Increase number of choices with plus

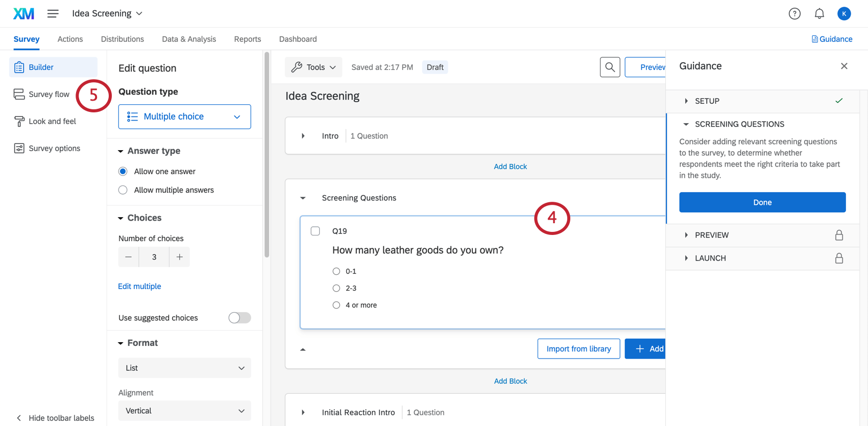[x=180, y=257]
